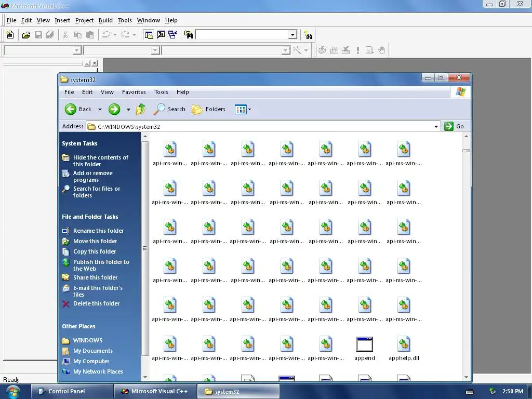Click the Compile icon in the build toolbar
The image size is (532, 399).
[322, 50]
